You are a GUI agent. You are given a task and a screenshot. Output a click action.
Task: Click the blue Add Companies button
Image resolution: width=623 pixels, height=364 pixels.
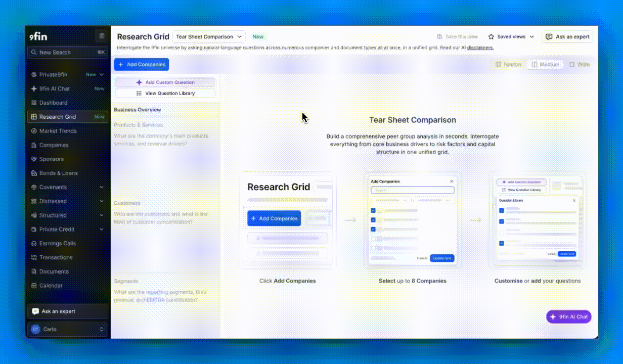tap(142, 65)
